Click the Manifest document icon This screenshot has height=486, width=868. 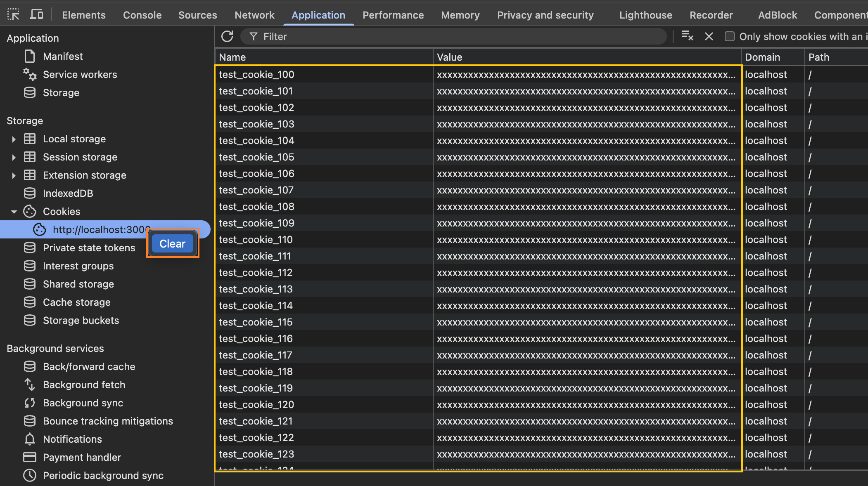[30, 56]
